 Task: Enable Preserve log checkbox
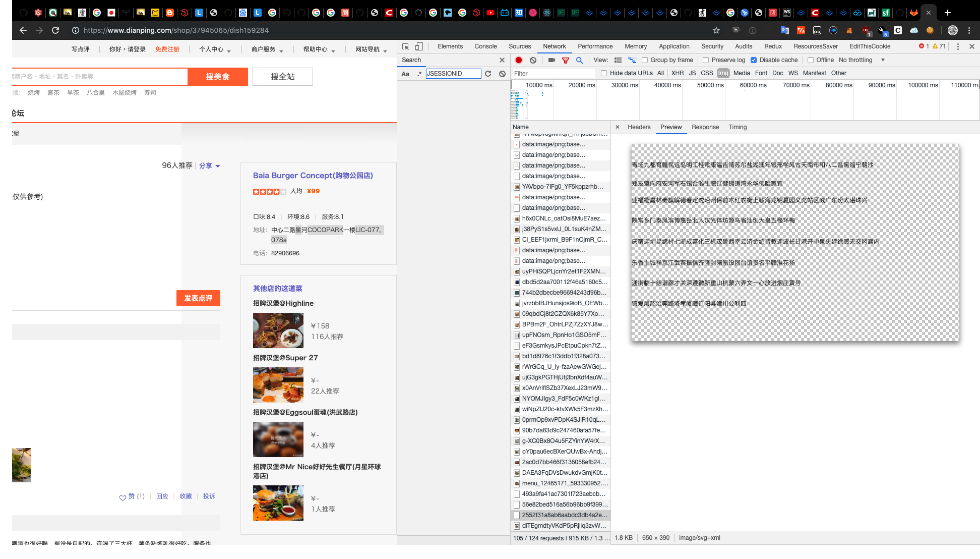(706, 60)
